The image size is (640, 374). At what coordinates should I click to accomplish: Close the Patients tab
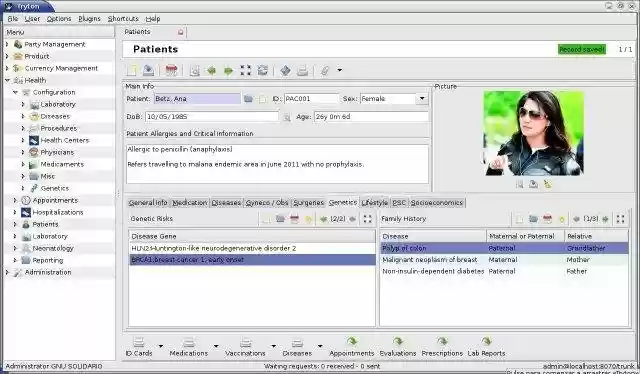coord(180,32)
